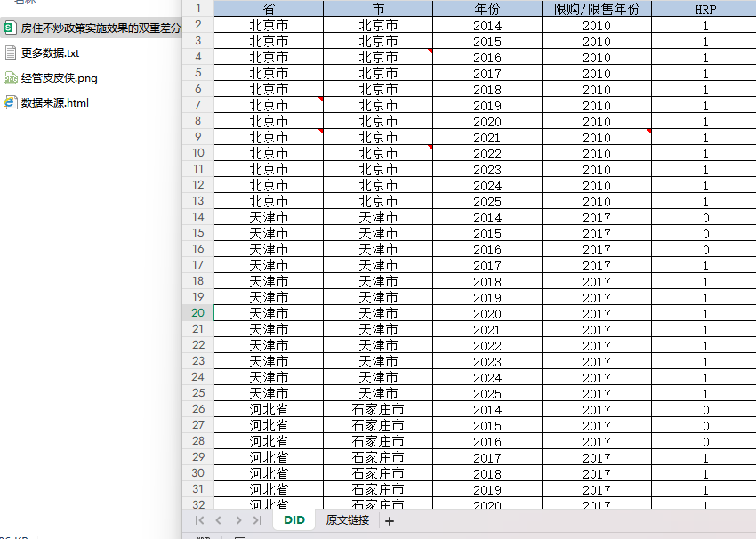
Task: Open the 更多数据.txt file icon
Action: point(11,53)
